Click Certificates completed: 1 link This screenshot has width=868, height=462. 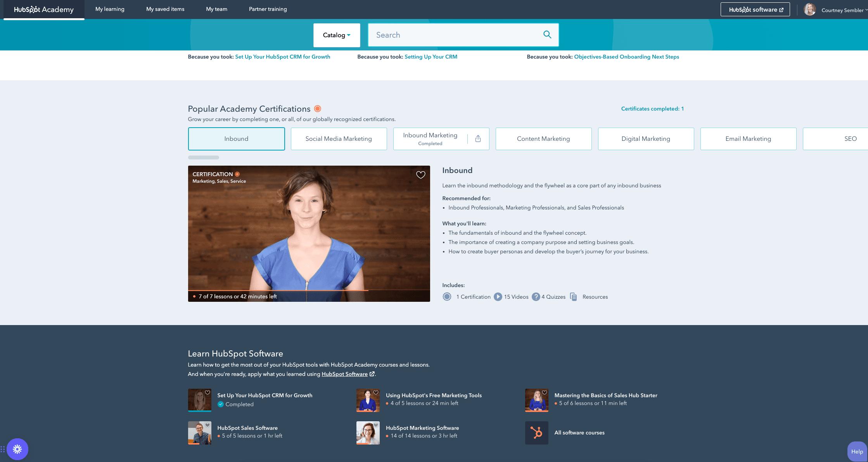point(652,109)
